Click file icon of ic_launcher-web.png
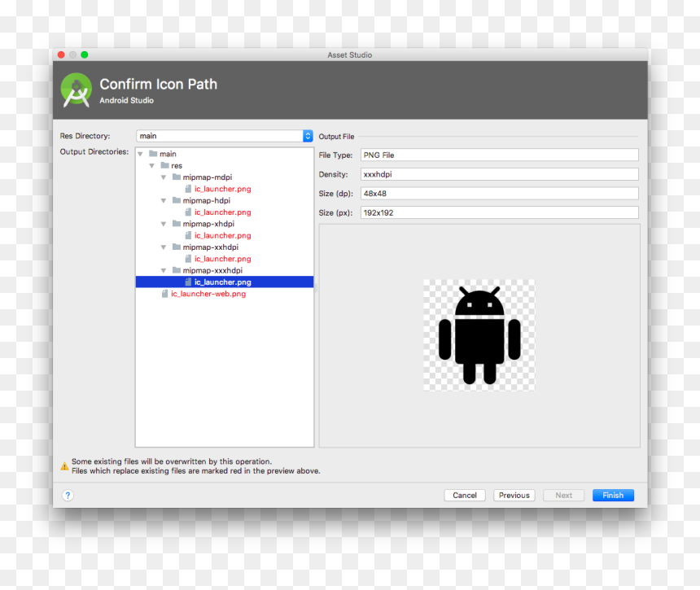This screenshot has height=590, width=700. (164, 293)
